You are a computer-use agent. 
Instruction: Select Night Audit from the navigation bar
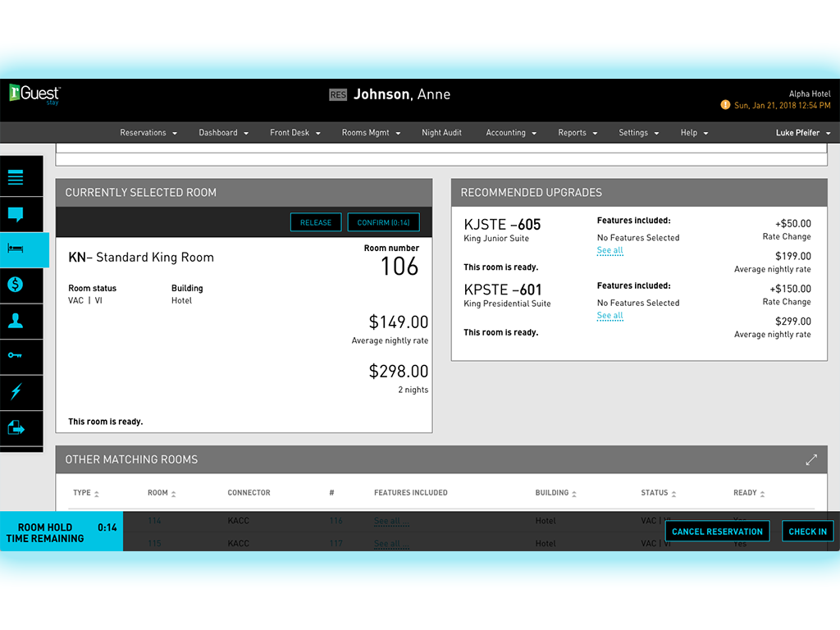point(441,132)
